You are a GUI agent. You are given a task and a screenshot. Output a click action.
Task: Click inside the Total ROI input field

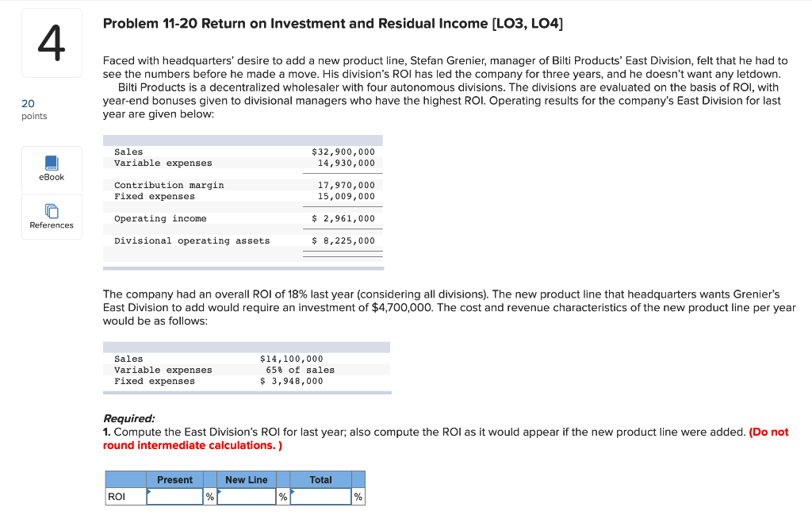coord(320,496)
